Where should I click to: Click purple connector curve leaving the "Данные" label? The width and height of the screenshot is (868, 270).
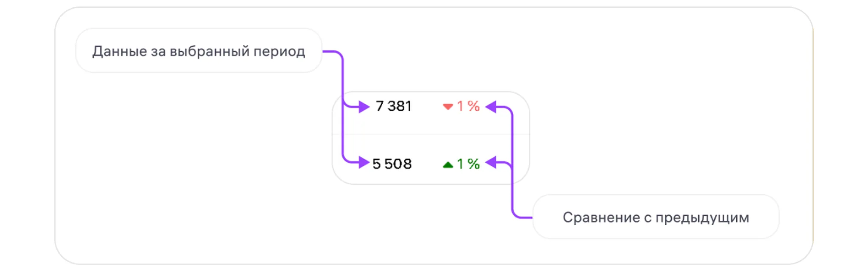point(337,54)
